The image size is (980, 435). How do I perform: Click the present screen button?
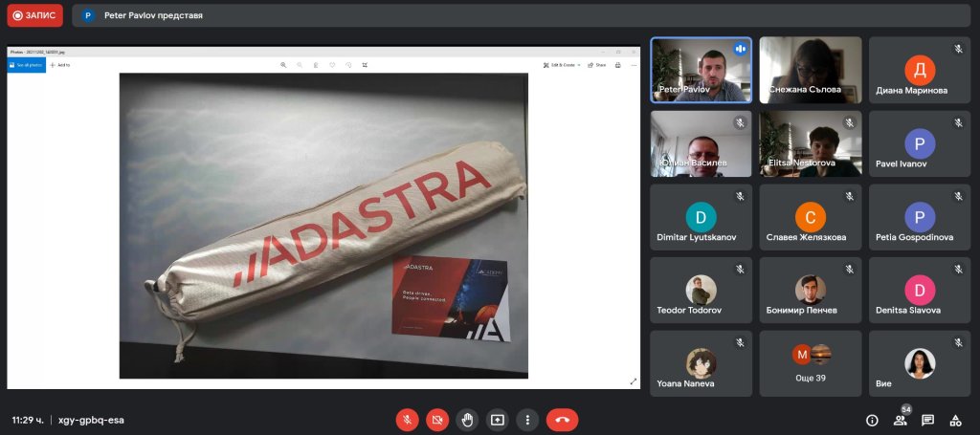(x=498, y=420)
